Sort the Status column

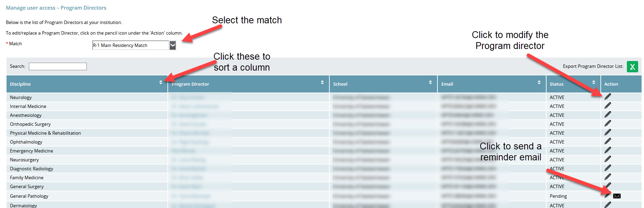(x=594, y=83)
